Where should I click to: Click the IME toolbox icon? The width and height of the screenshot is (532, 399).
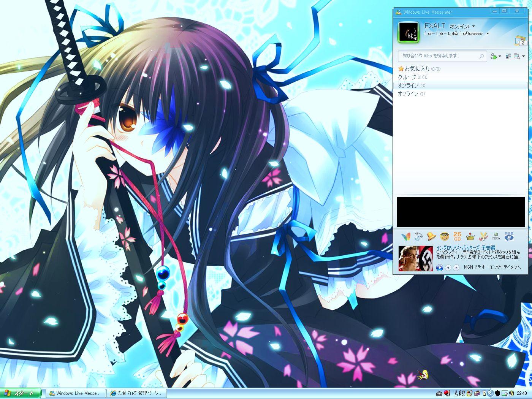tap(477, 393)
